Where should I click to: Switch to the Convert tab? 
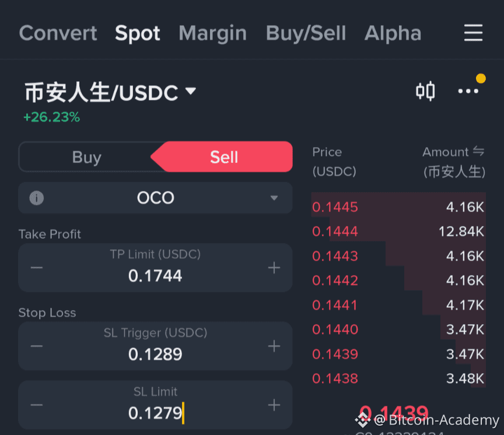[x=58, y=33]
